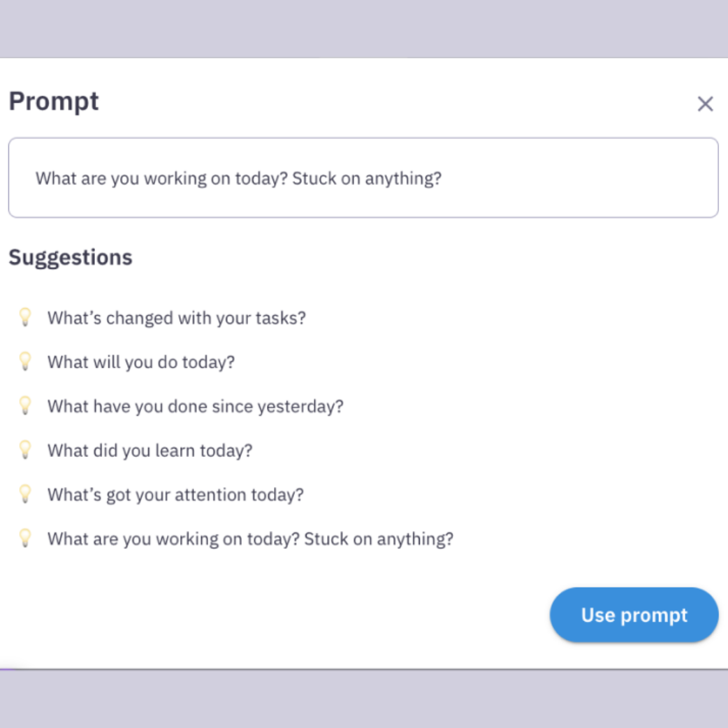
Task: Click the dimmed backdrop above the dialog
Action: click(x=363, y=28)
